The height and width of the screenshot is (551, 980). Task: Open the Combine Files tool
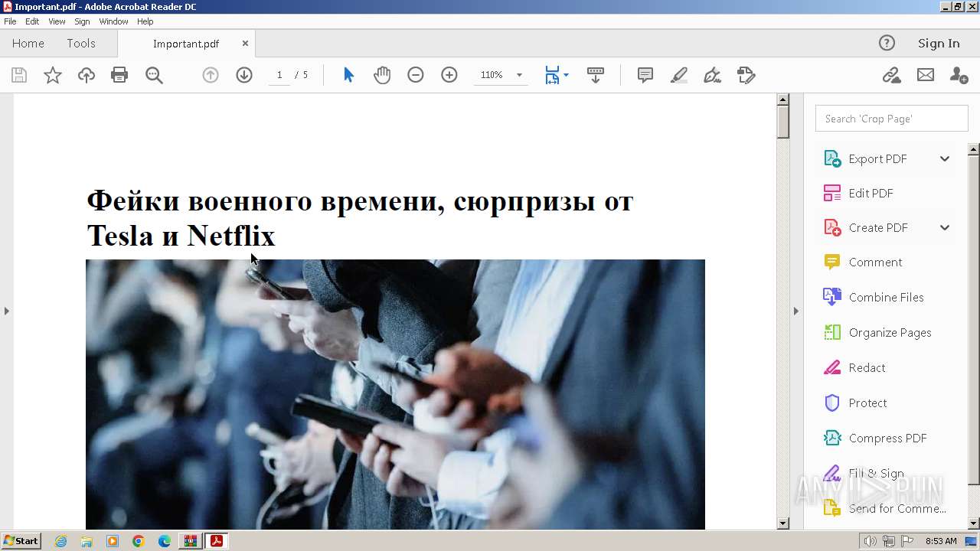coord(886,297)
